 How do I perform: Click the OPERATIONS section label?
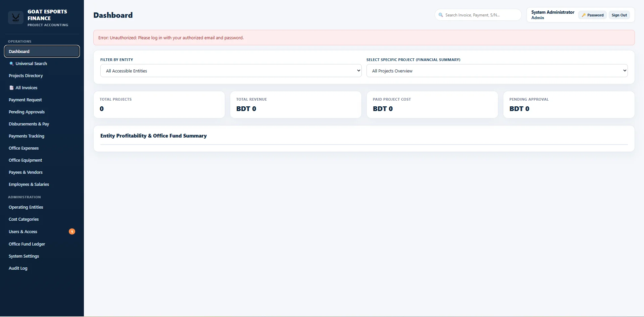[19, 41]
